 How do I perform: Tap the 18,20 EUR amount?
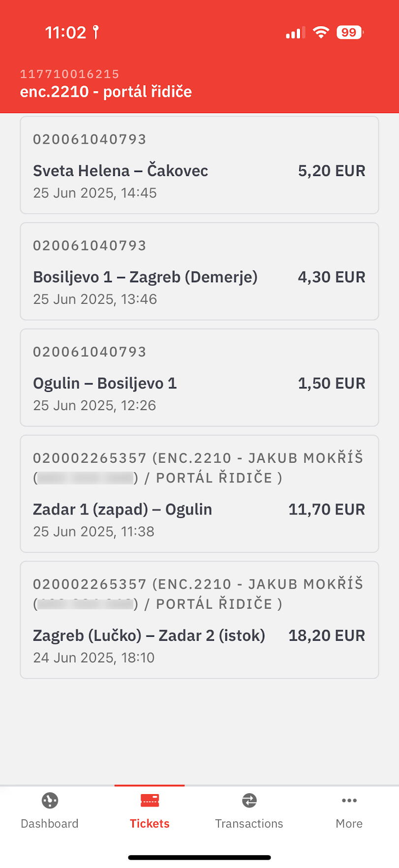tap(327, 635)
